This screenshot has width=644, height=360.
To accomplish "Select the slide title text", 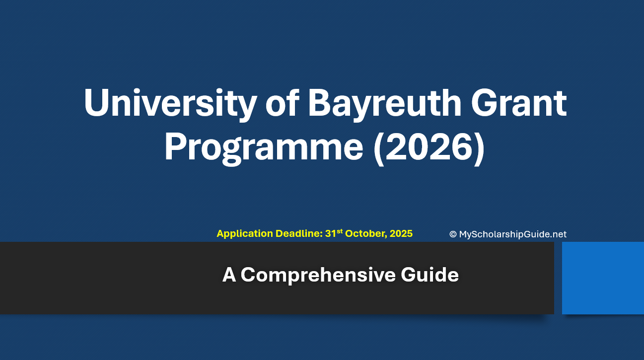I will click(x=325, y=124).
